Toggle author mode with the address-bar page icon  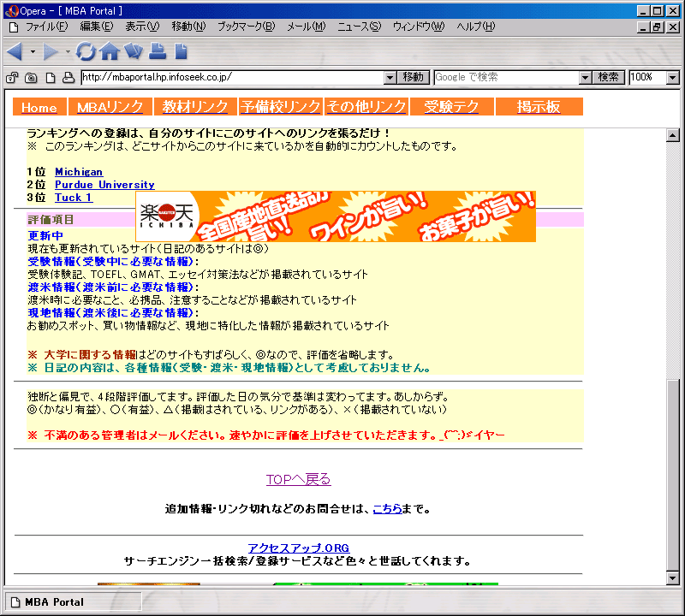coord(51,78)
